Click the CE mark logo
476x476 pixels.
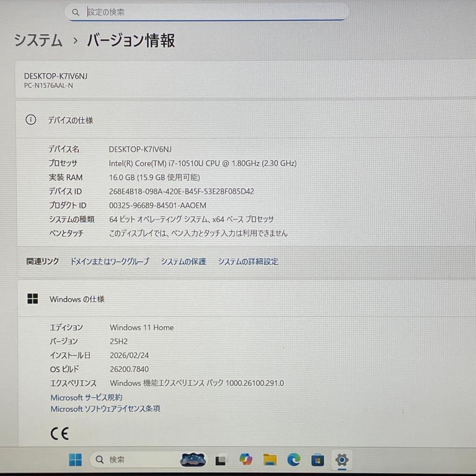click(x=59, y=434)
